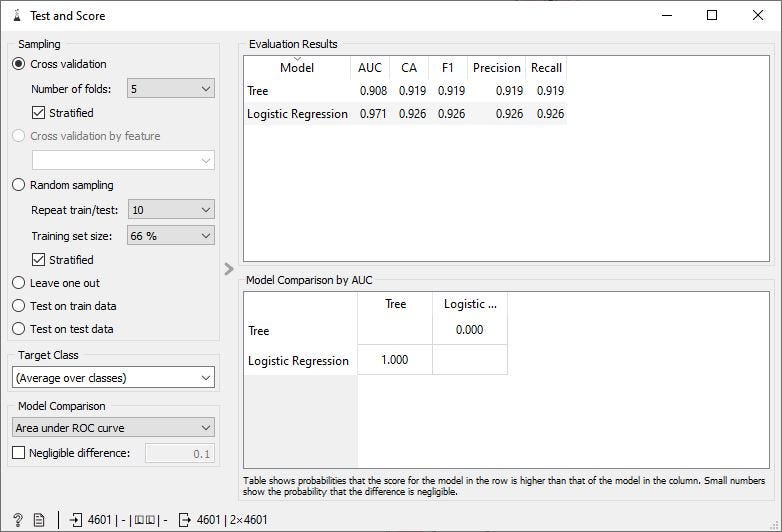Screen dimensions: 782x532
Task: Enable Negligible difference checkbox
Action: coord(18,453)
